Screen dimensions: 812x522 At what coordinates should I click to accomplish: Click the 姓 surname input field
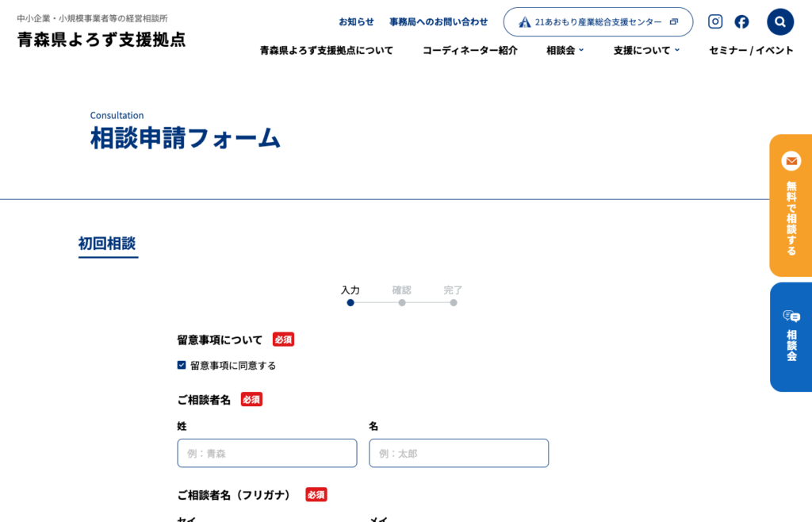[266, 453]
